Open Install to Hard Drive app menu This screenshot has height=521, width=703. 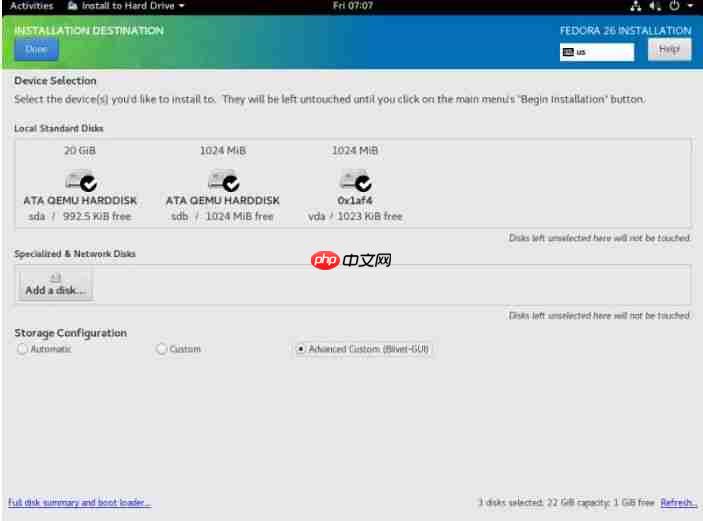pos(126,6)
